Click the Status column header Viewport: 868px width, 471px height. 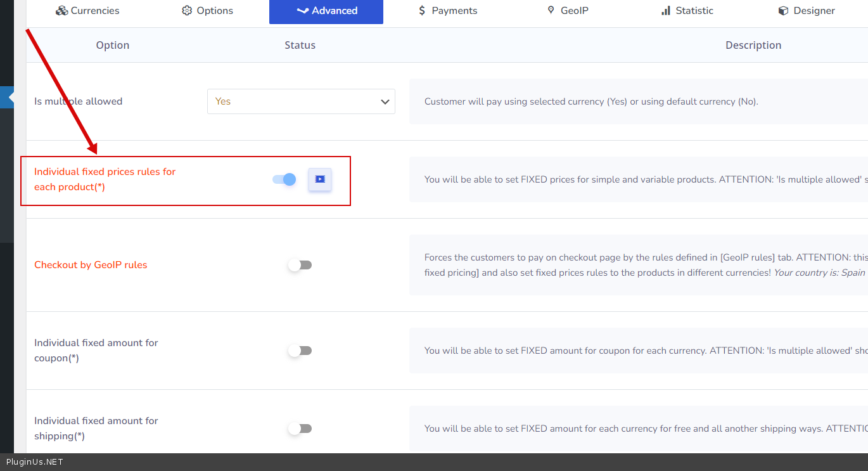click(x=300, y=45)
